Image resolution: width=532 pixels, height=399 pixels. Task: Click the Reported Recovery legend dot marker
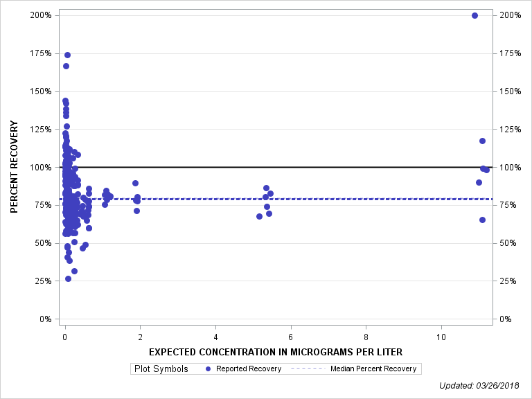click(209, 369)
